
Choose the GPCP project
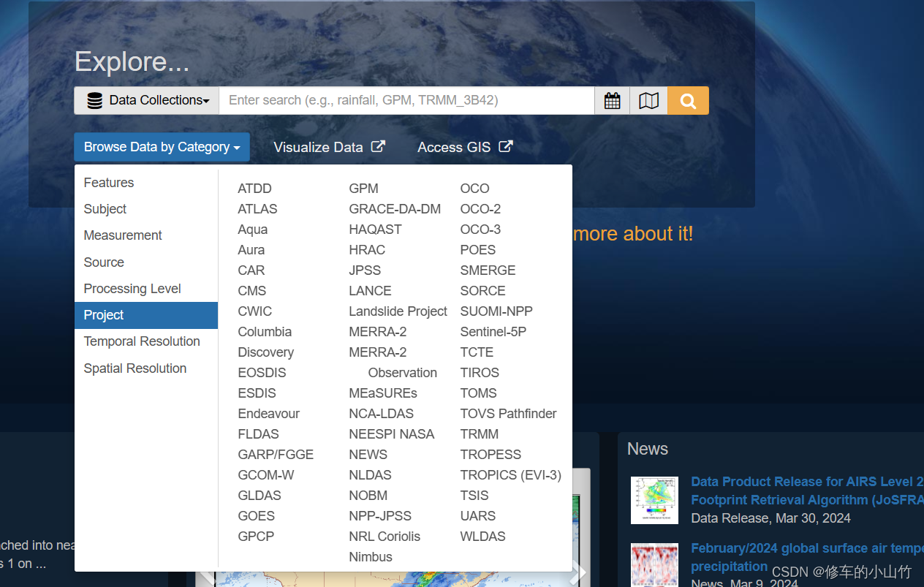click(x=256, y=537)
